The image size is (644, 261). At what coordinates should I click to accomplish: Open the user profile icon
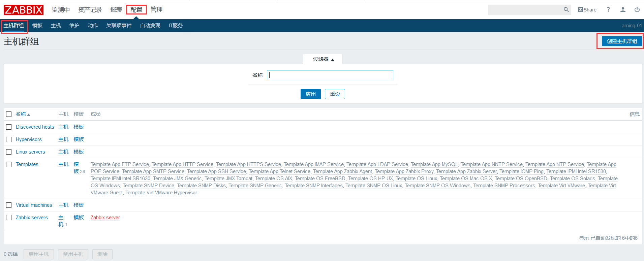point(623,10)
